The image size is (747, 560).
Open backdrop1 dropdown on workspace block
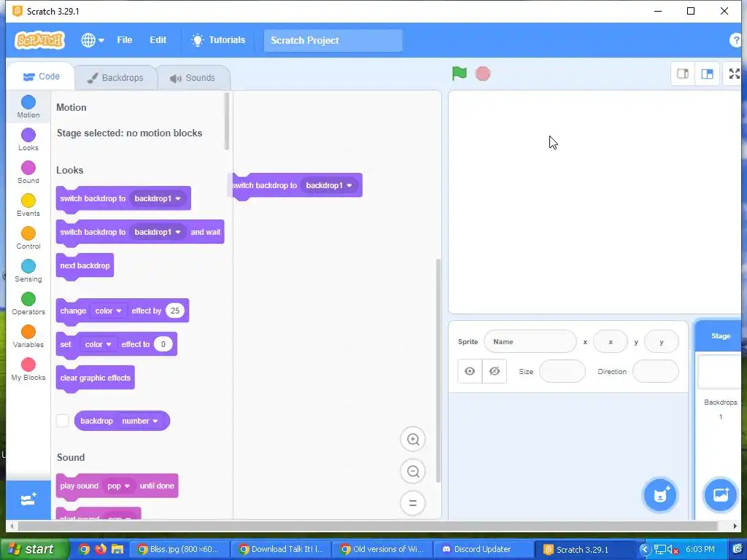(329, 185)
